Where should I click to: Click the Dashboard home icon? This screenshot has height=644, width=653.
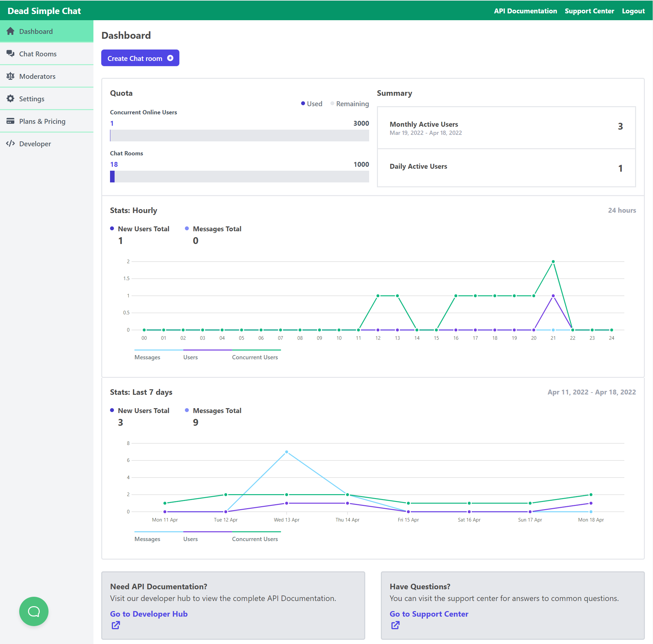pos(10,31)
